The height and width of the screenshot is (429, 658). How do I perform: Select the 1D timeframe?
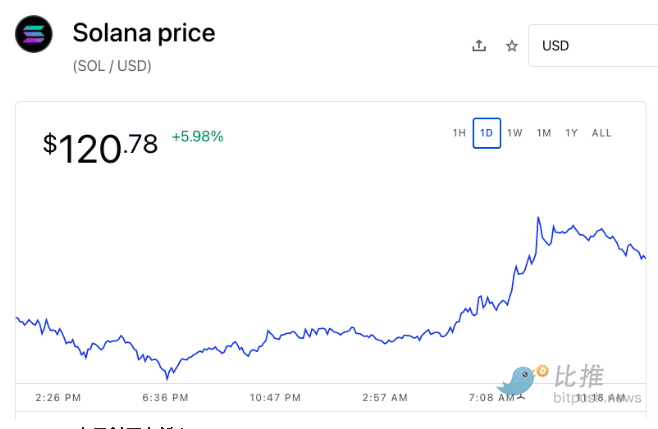click(x=487, y=133)
